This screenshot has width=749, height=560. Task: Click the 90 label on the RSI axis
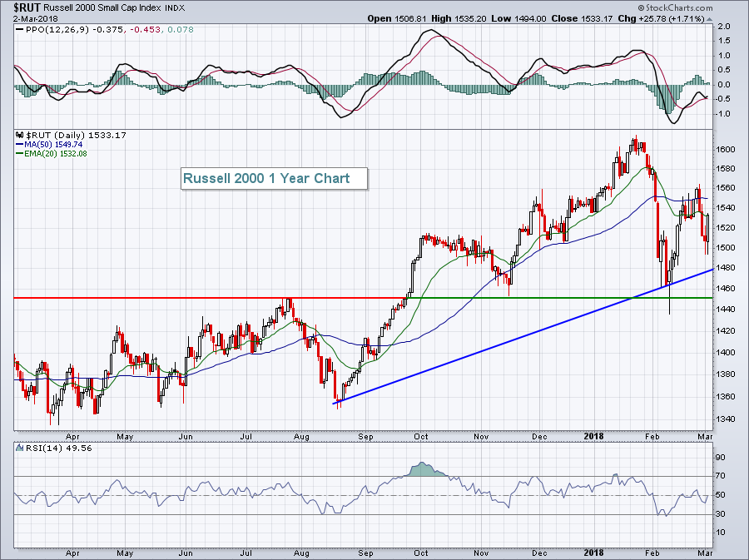pyautogui.click(x=721, y=458)
